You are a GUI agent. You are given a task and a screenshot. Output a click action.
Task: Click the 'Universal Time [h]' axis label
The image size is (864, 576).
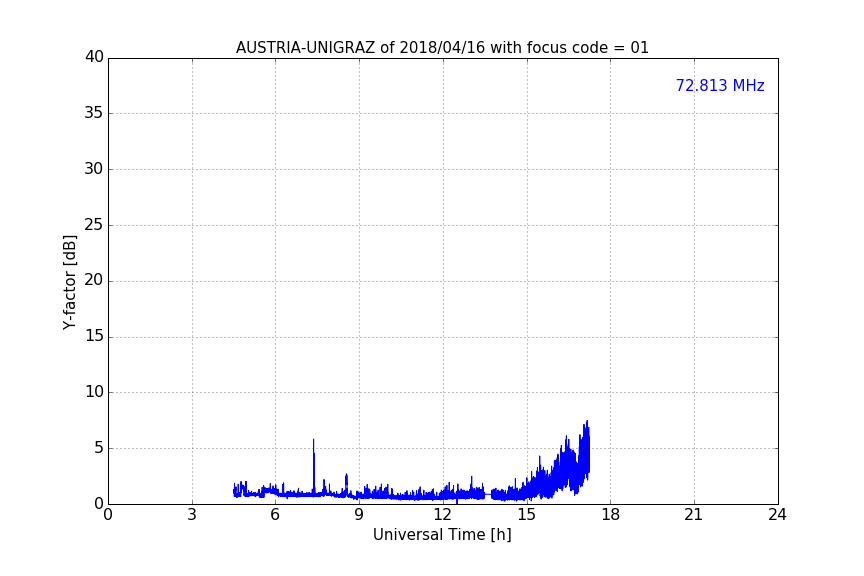[x=442, y=535]
